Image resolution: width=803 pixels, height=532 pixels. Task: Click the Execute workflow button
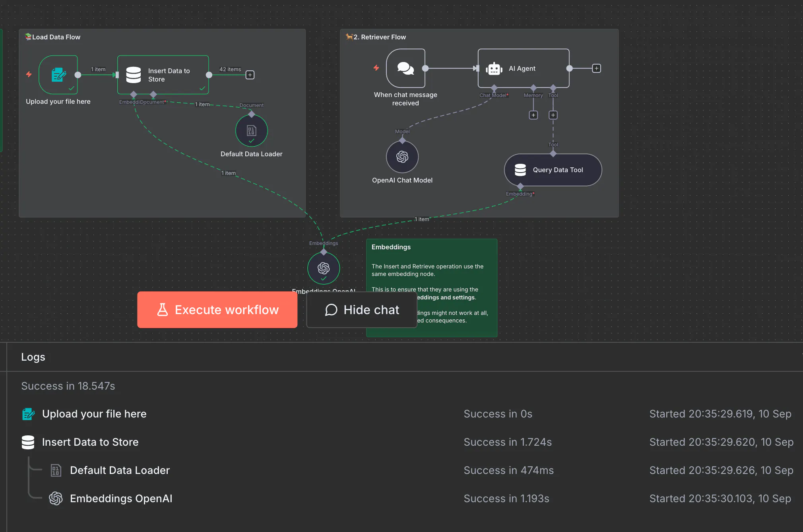(217, 310)
